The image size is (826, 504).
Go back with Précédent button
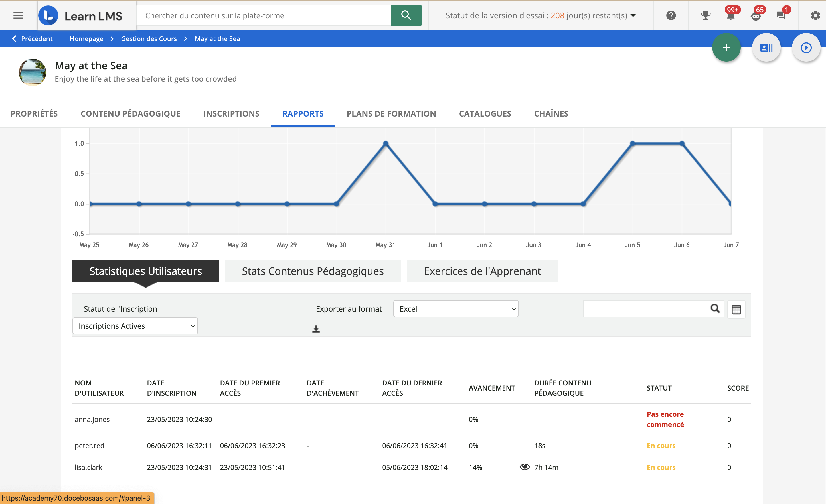33,39
